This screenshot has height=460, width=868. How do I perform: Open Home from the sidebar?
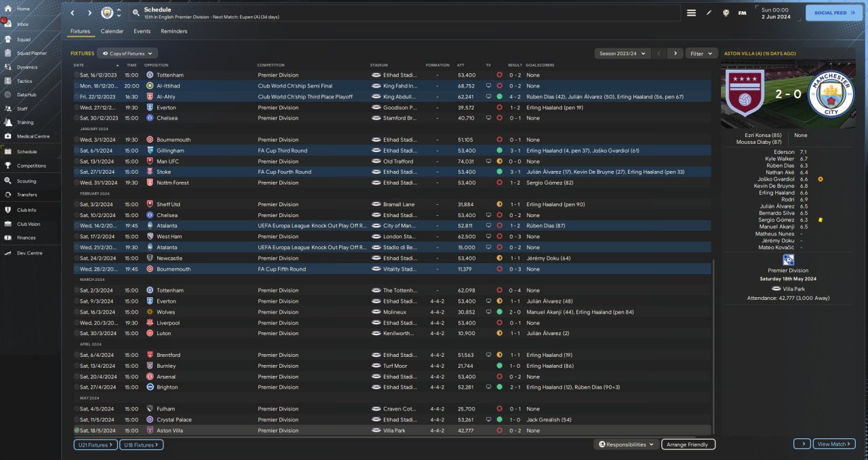[23, 9]
